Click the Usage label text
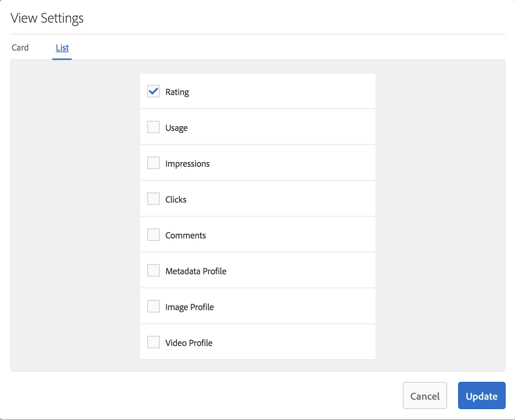 click(x=176, y=128)
